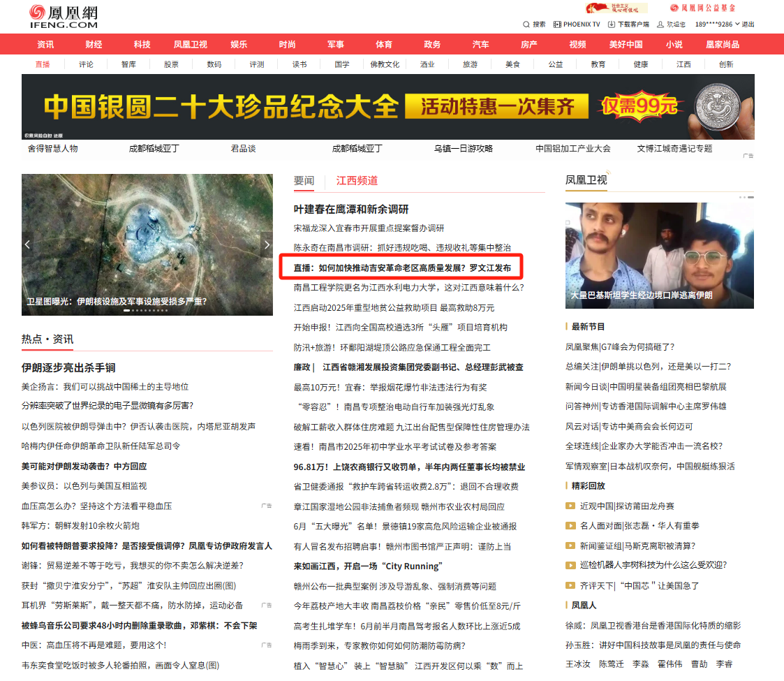This screenshot has height=681, width=784.
Task: Click the PHOENIX TV film icon
Action: coord(557,24)
